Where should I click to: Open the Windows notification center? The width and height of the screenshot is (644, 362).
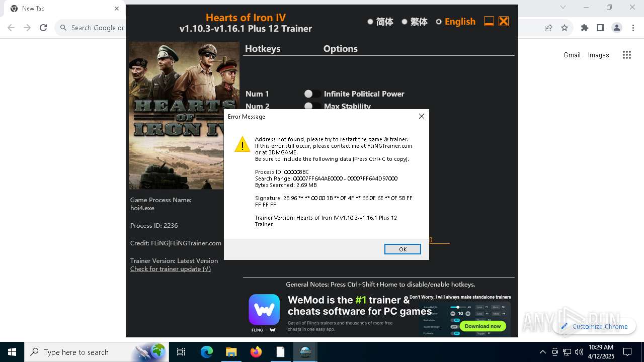627,352
